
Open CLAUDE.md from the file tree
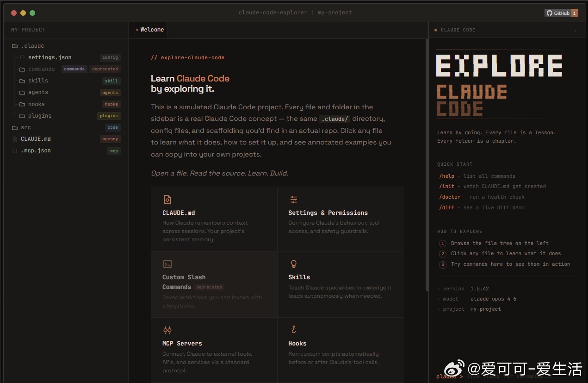click(x=66, y=139)
